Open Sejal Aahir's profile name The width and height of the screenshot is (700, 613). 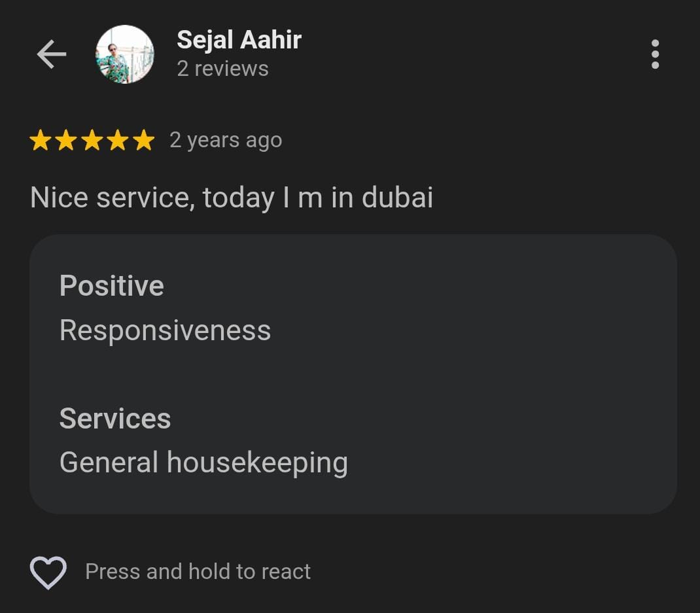[239, 40]
